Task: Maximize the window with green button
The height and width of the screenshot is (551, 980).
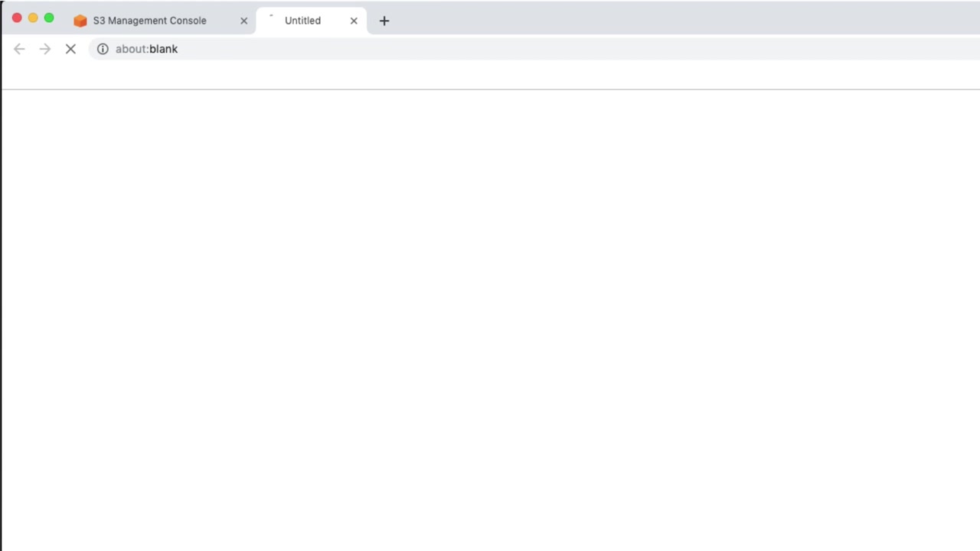Action: [x=49, y=18]
